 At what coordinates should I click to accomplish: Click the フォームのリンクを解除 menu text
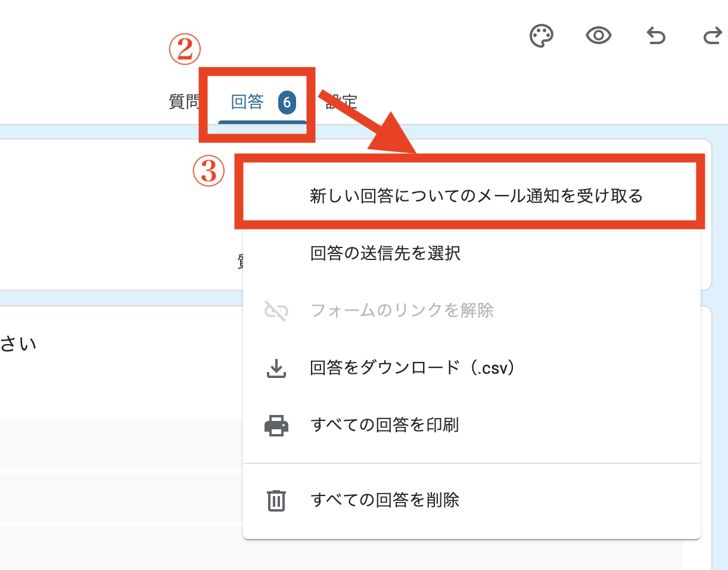pos(402,311)
